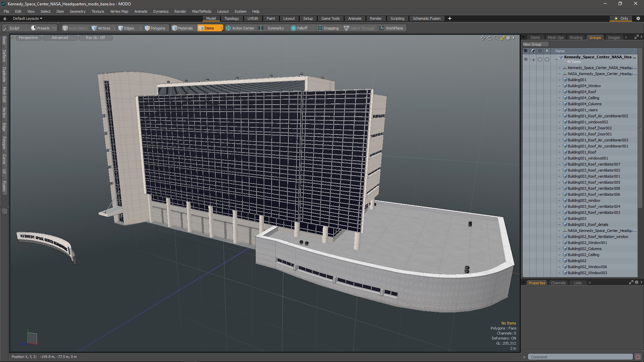The image size is (644, 362).
Task: Select Building003_Roof_ventilator007 item
Action: [594, 164]
